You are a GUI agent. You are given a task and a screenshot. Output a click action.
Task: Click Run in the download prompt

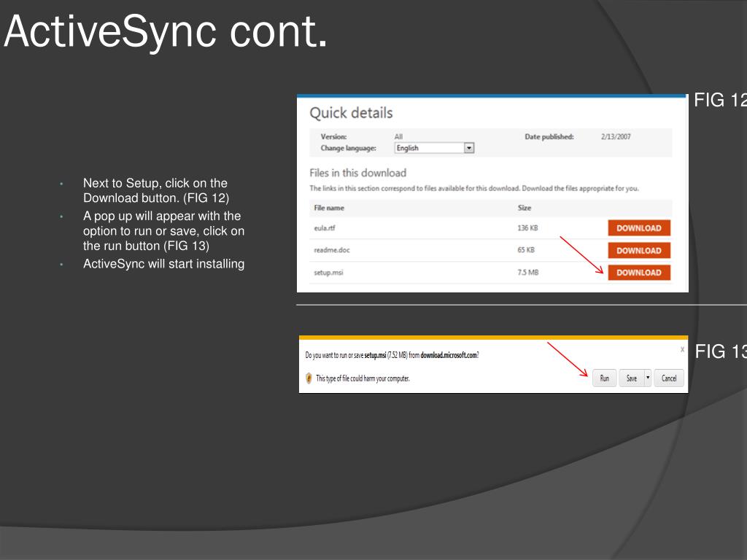point(605,378)
